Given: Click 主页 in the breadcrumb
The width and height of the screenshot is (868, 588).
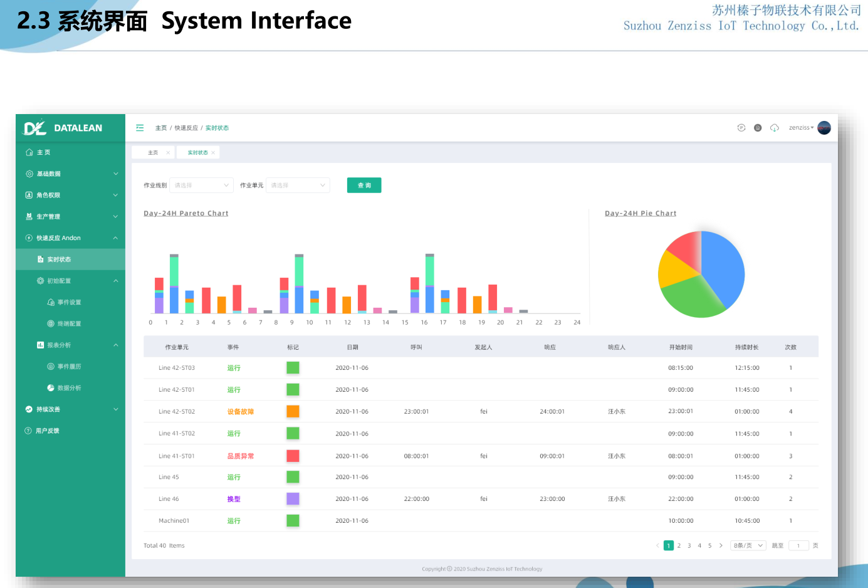Looking at the screenshot, I should pyautogui.click(x=161, y=128).
